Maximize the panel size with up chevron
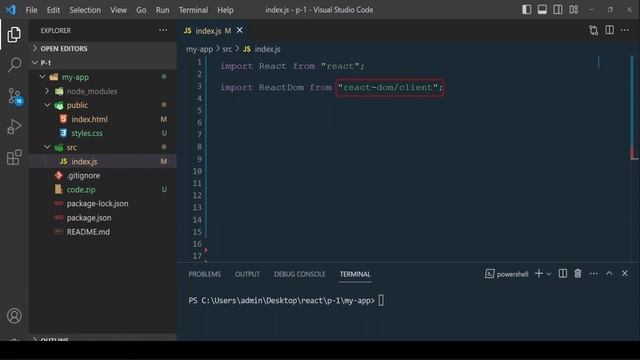This screenshot has width=640, height=360. click(x=609, y=273)
